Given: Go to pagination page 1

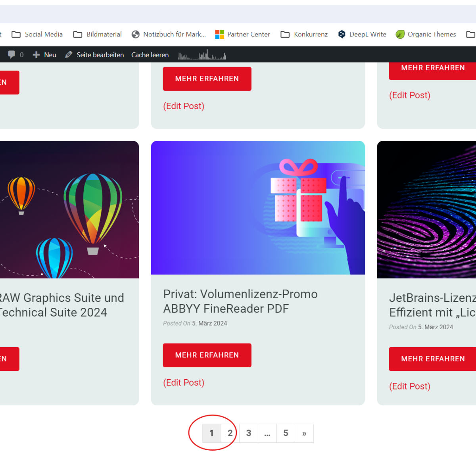Looking at the screenshot, I should click(x=211, y=433).
